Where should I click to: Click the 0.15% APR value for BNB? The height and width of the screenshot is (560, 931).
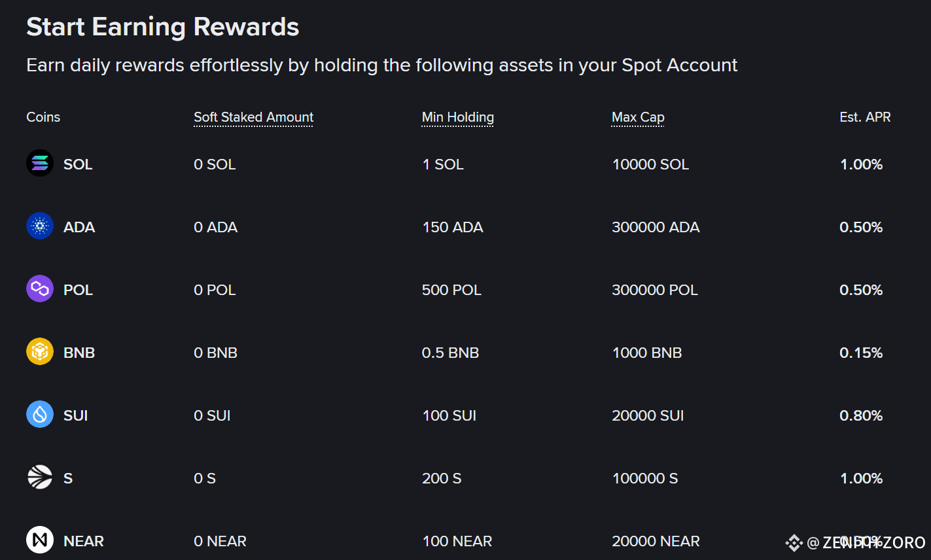[x=861, y=353]
